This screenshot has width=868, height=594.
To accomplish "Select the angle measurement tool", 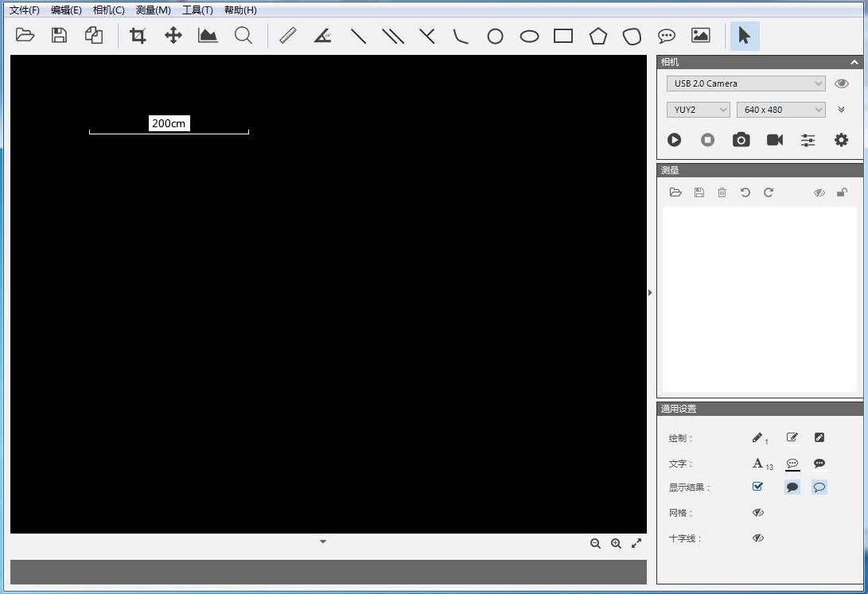I will pos(322,36).
